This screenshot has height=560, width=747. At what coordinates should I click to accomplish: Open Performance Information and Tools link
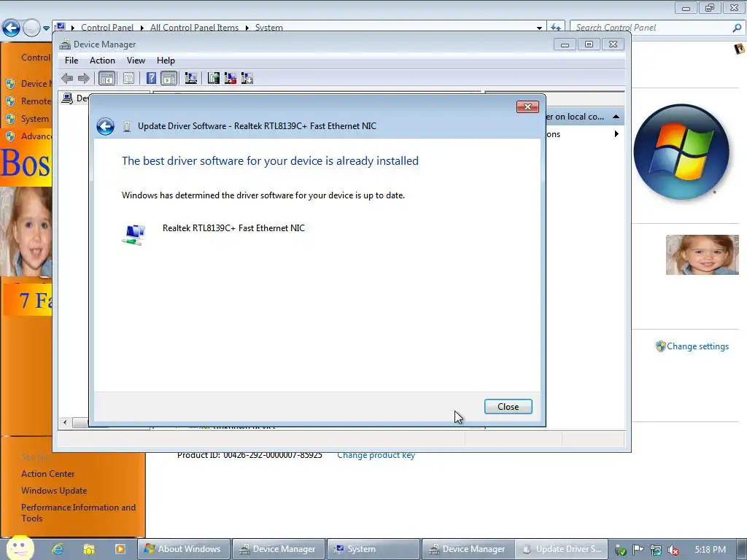78,513
